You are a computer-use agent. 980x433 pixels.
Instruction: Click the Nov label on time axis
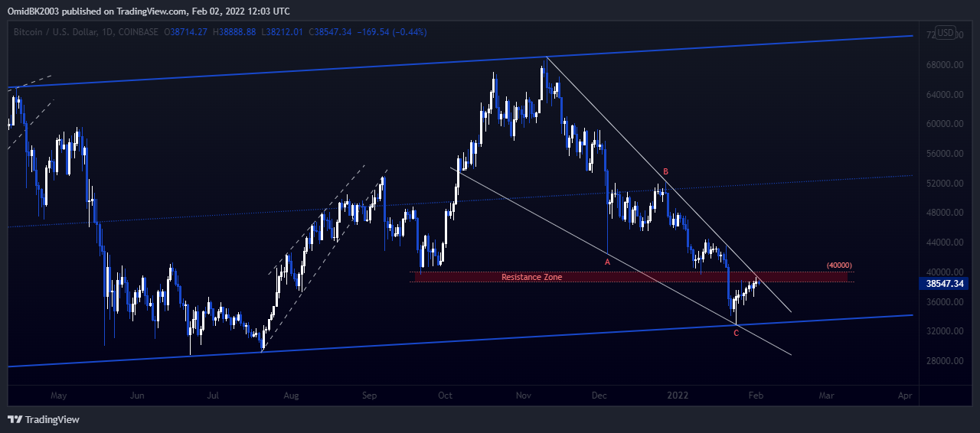[x=524, y=396]
